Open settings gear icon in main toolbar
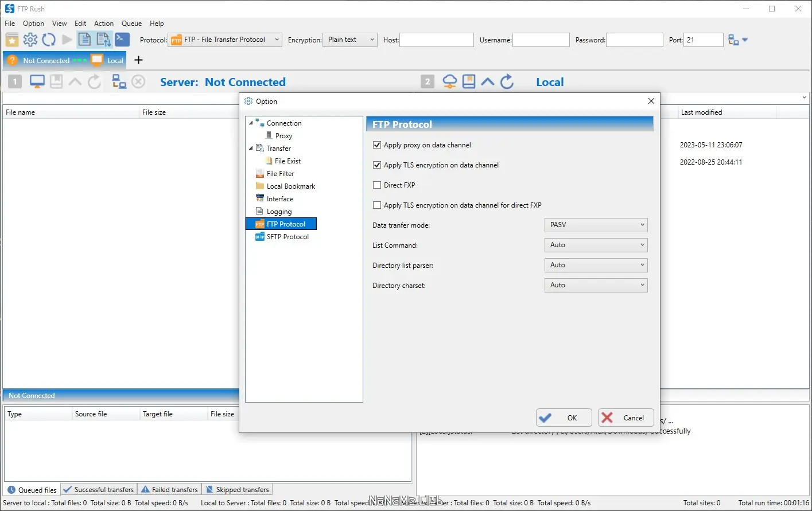 [30, 40]
